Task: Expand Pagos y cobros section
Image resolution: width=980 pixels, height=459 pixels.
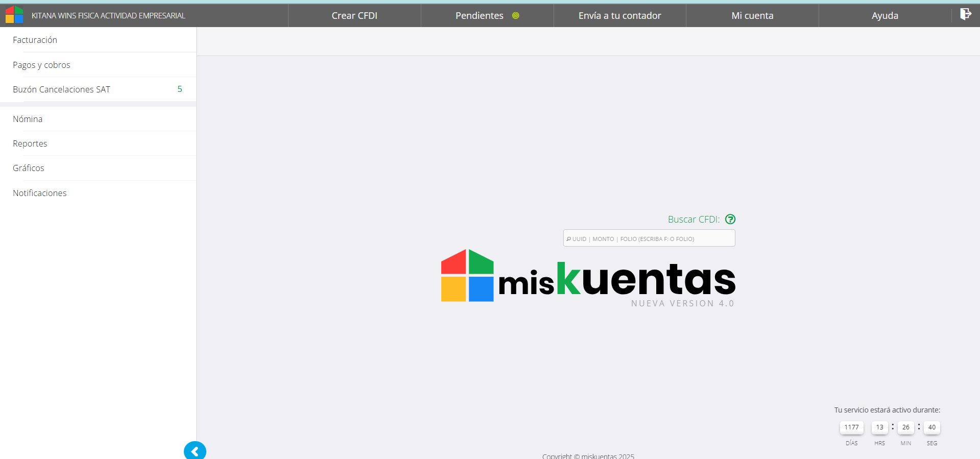Action: (x=41, y=65)
